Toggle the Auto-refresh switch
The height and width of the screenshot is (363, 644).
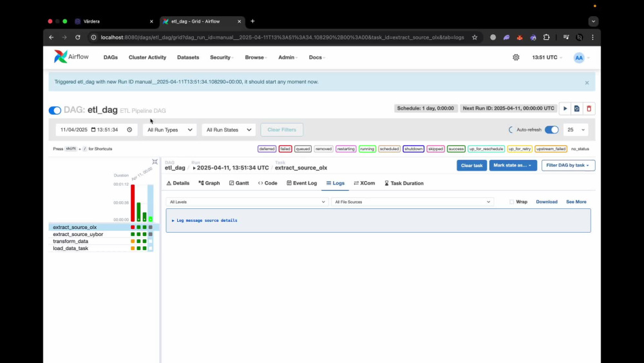pos(552,130)
